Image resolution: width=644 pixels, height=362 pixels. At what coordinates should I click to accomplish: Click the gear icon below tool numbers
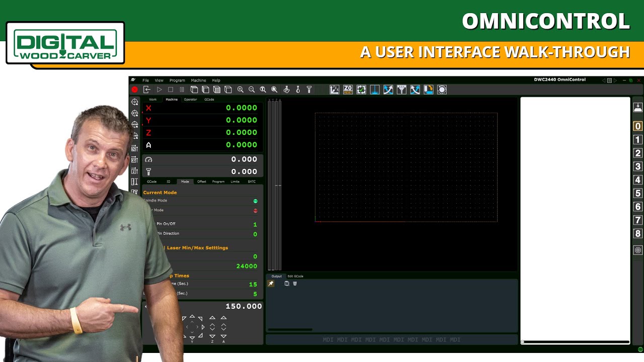(638, 250)
